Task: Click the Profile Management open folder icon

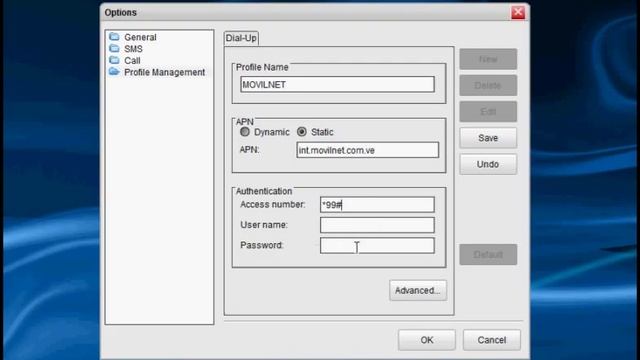Action: [114, 72]
